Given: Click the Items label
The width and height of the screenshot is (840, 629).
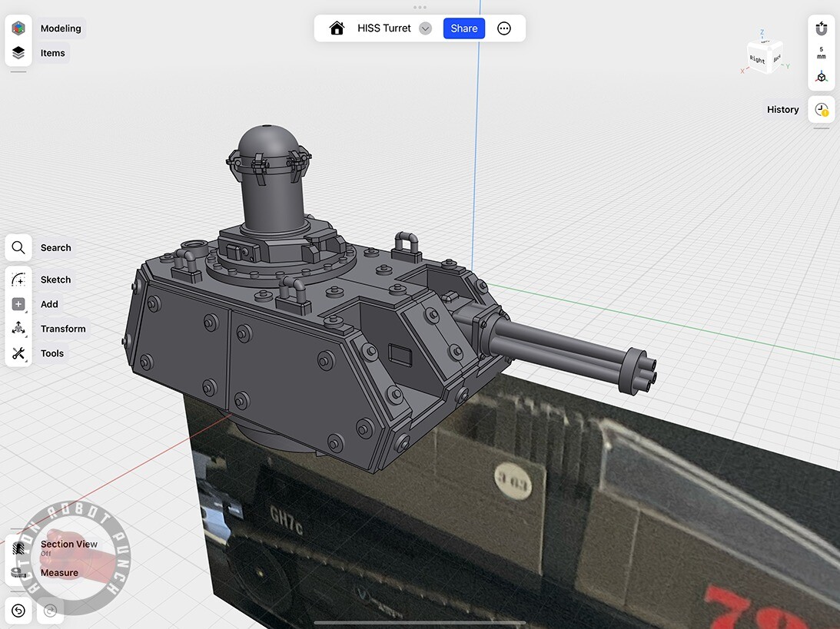Looking at the screenshot, I should pos(52,53).
